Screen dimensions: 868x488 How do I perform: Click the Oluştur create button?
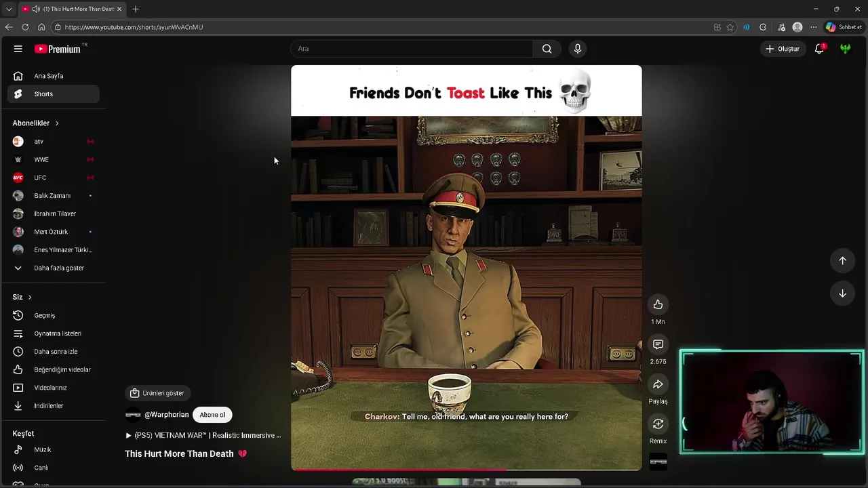click(783, 49)
